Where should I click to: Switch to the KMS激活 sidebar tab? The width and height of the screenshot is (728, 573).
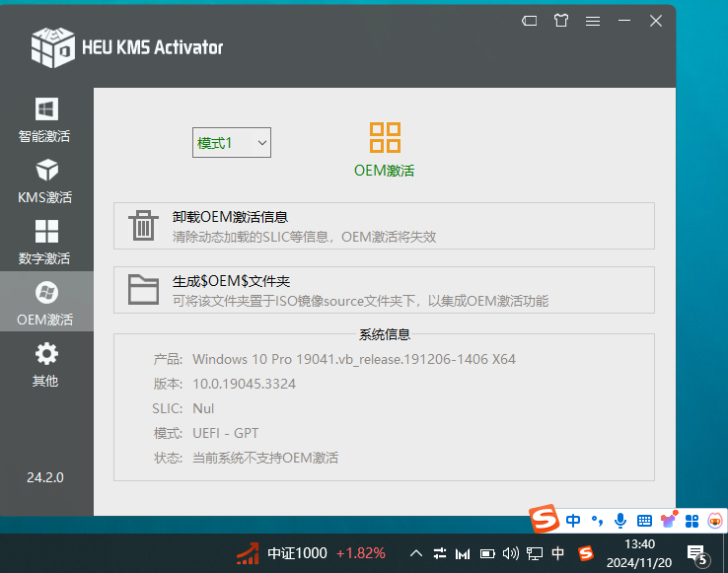tap(45, 181)
